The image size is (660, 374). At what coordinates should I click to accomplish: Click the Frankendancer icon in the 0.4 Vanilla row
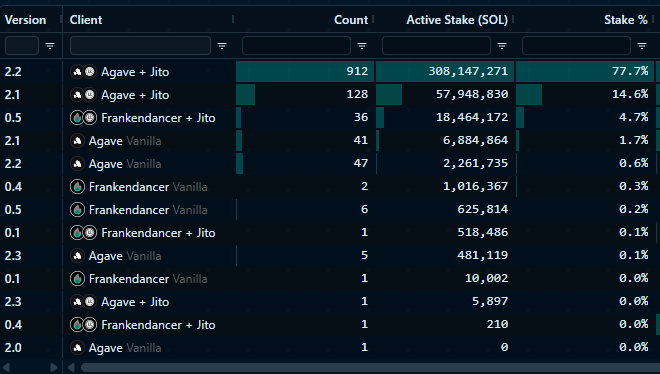77,187
